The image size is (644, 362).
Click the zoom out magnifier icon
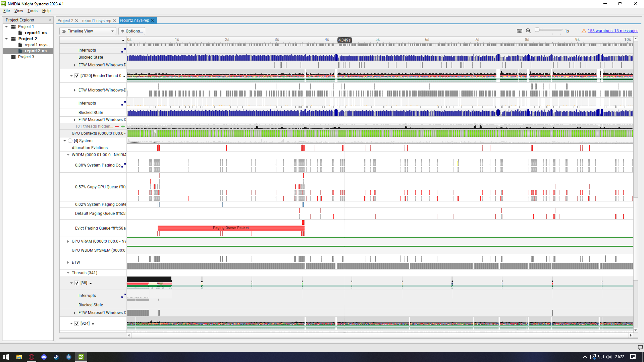click(528, 31)
